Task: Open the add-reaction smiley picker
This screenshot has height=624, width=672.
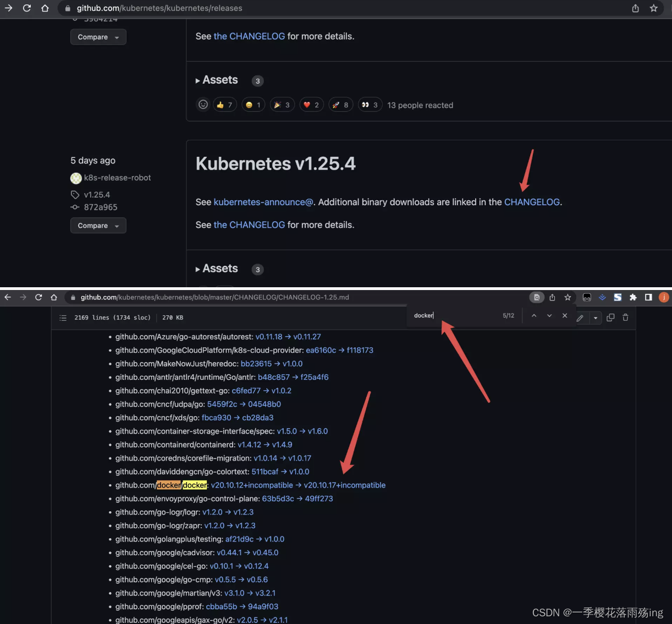Action: pos(203,105)
